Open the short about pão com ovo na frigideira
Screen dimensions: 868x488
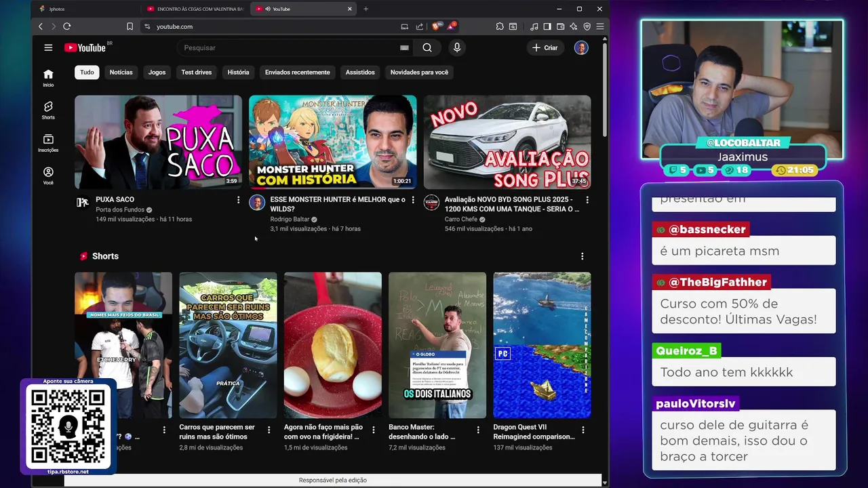332,345
